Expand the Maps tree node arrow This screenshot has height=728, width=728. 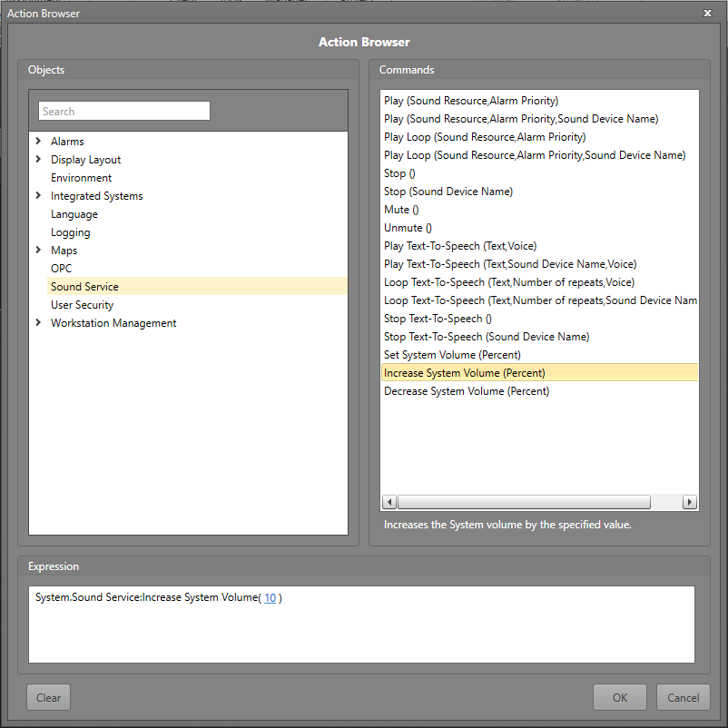coord(38,251)
